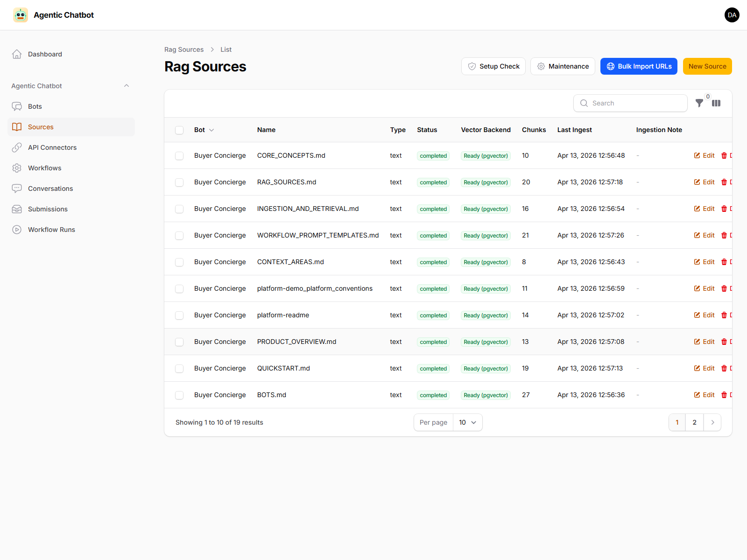Screen dimensions: 747x560
Task: Delete CONTEXT_AREAS.md via trash icon
Action: tap(724, 262)
